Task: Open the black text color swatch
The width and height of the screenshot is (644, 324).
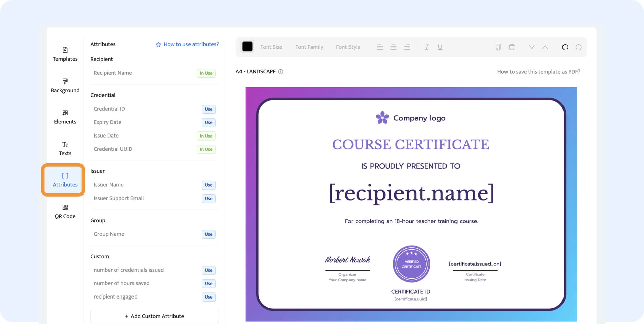Action: click(x=247, y=47)
